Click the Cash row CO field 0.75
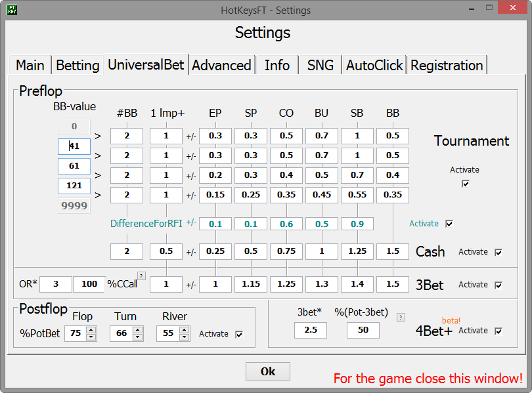532x393 pixels. click(286, 251)
